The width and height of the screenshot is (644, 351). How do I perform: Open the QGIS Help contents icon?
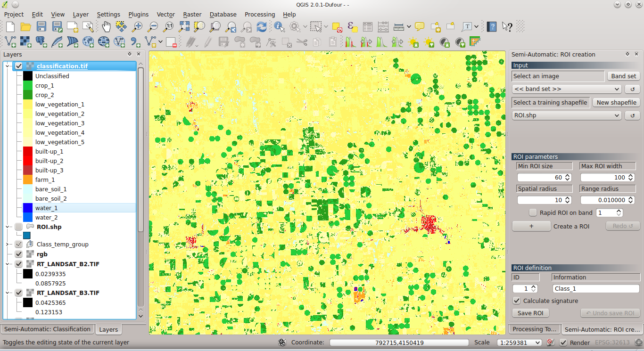491,27
